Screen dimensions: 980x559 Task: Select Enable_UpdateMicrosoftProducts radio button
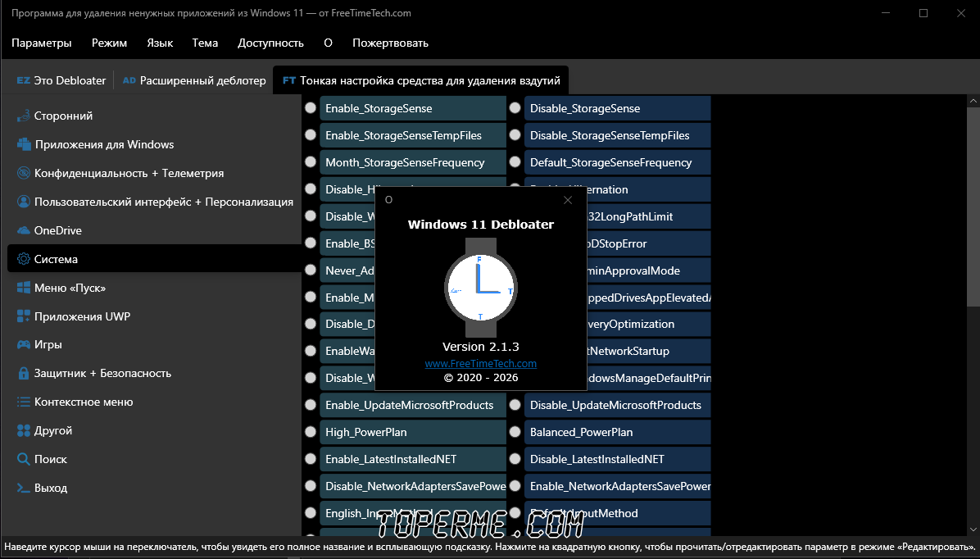click(310, 405)
